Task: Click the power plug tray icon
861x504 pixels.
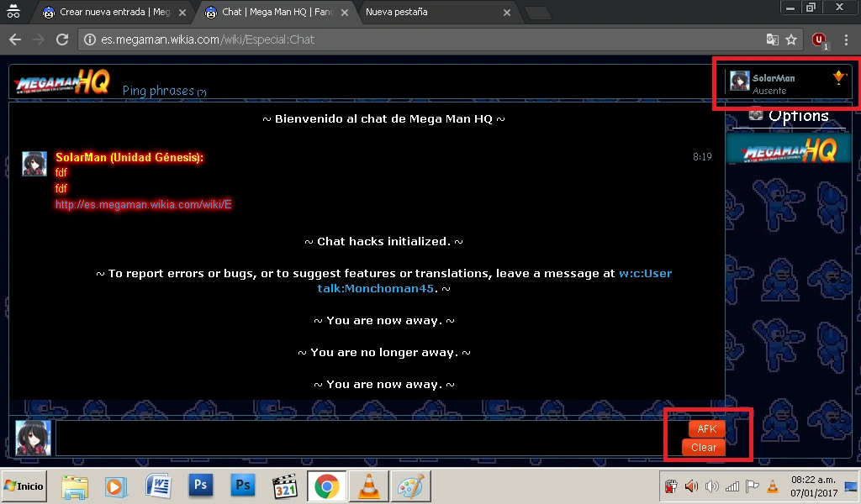Action: [671, 486]
